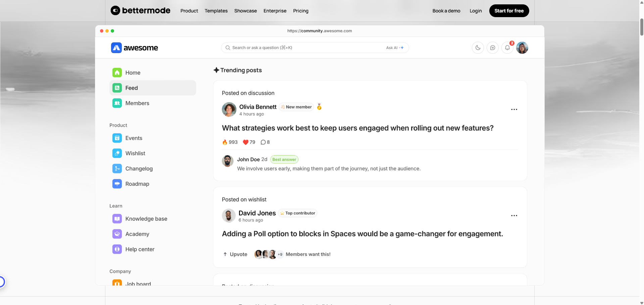Click the awesome community logo icon
The width and height of the screenshot is (644, 305).
[x=116, y=48]
